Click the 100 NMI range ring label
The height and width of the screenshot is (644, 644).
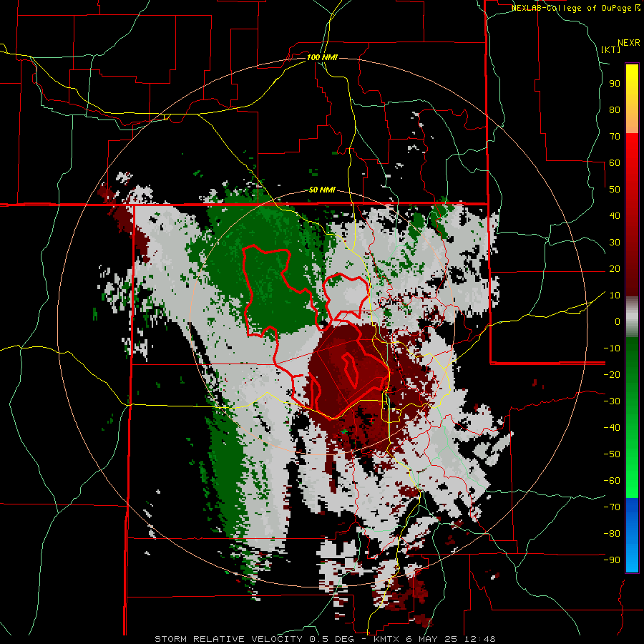click(322, 57)
